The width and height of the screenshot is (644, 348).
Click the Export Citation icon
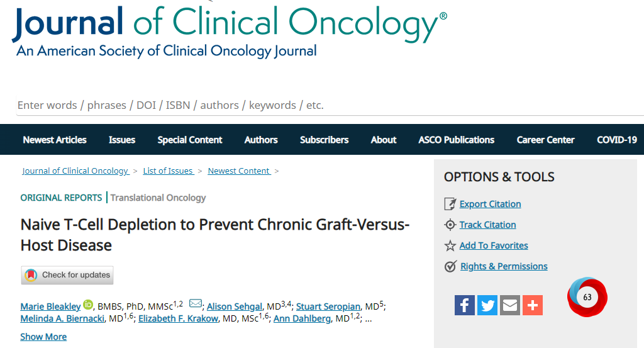(450, 204)
